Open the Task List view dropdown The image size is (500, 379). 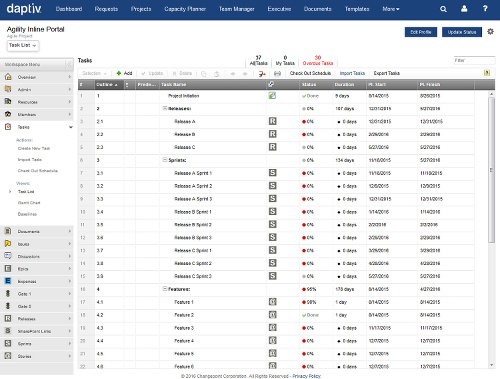(x=23, y=45)
